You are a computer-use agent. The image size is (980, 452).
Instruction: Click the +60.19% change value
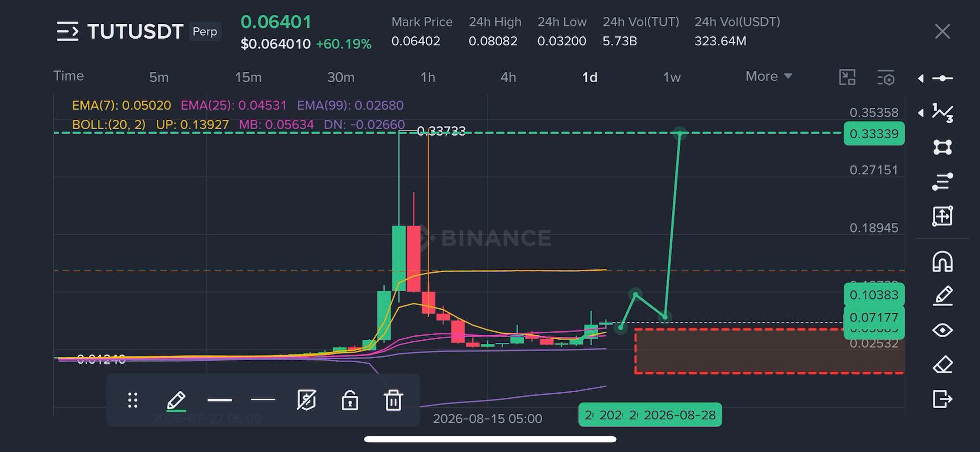[344, 44]
